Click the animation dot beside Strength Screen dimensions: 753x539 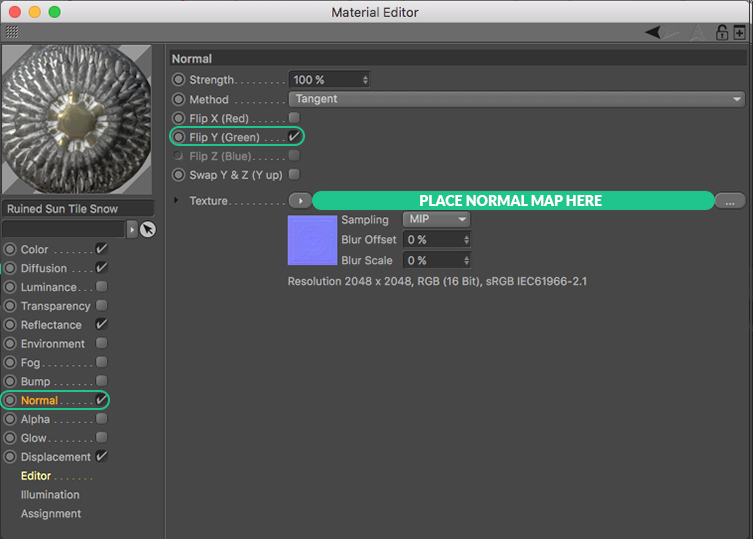pyautogui.click(x=179, y=80)
